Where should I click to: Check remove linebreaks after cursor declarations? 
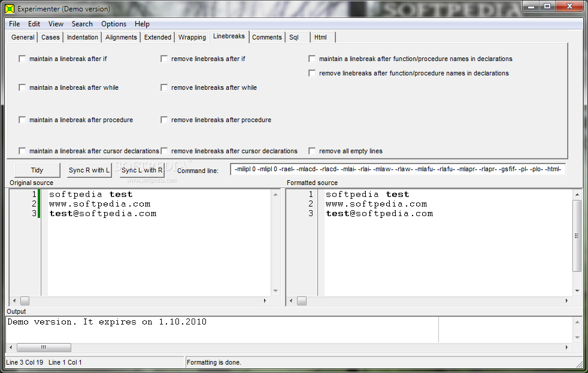coord(164,151)
